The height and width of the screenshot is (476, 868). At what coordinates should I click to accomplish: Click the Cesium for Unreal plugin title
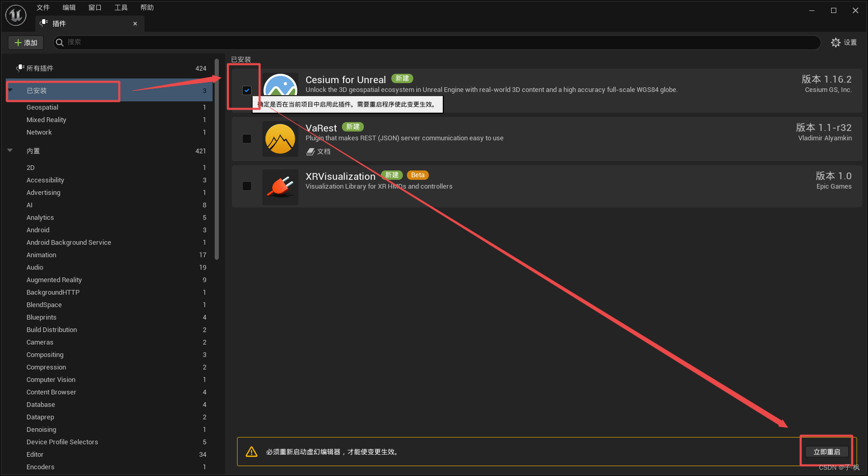(346, 80)
